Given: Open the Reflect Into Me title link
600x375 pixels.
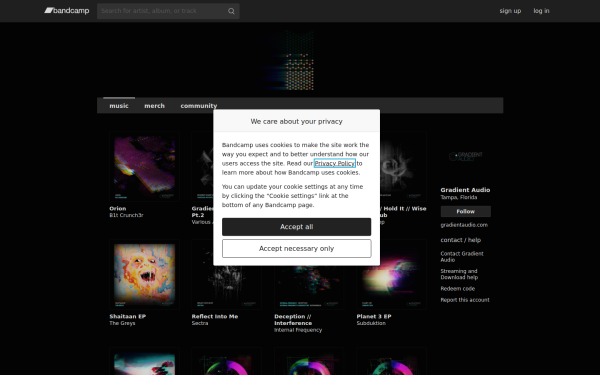Looking at the screenshot, I should (215, 316).
